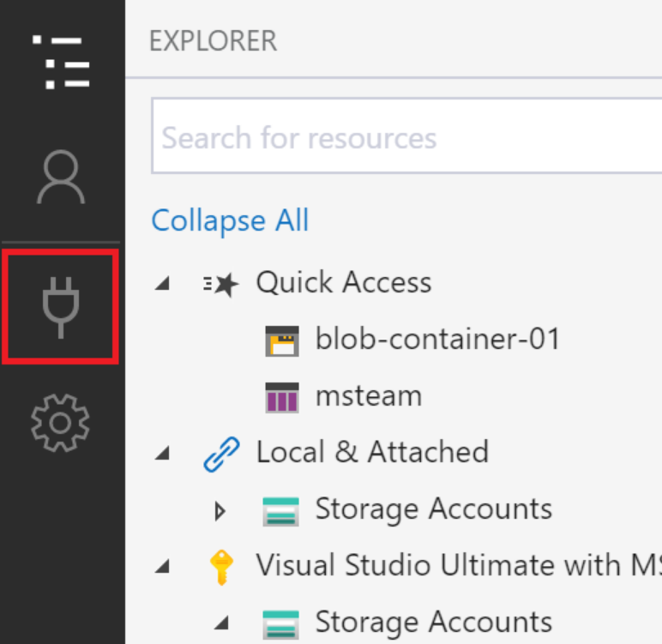Click the blob-container-01 container icon

click(282, 340)
